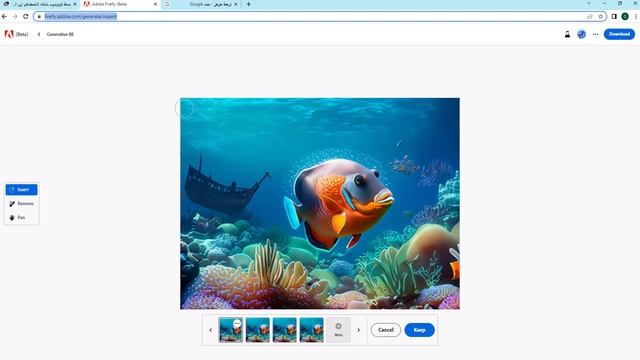Switch to the Google translate tab

click(x=200, y=4)
